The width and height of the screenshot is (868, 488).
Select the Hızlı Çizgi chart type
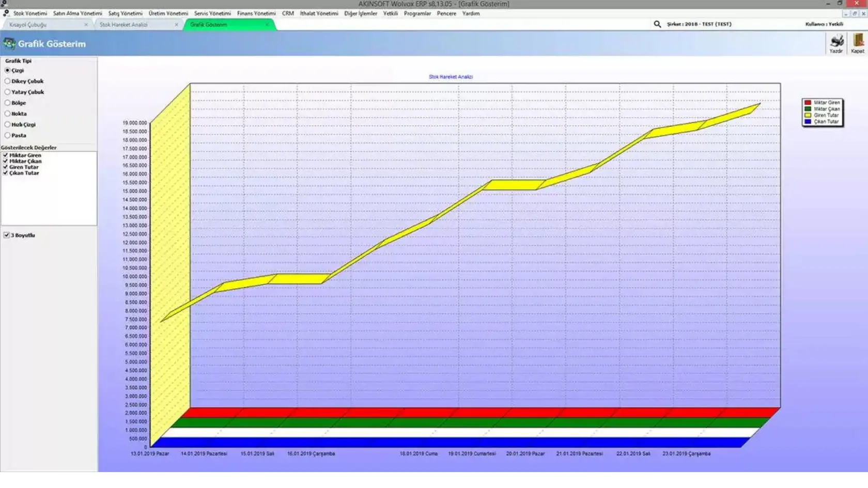pyautogui.click(x=8, y=124)
